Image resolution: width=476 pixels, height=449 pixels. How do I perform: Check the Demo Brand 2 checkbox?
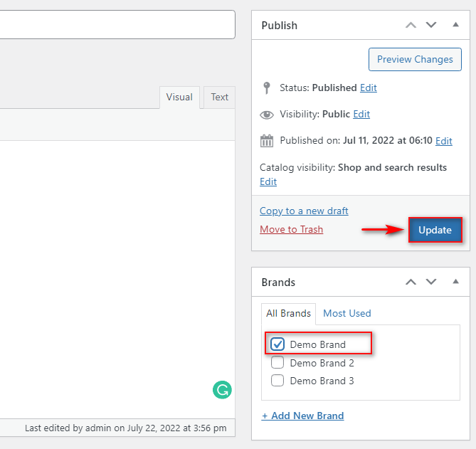click(x=277, y=362)
